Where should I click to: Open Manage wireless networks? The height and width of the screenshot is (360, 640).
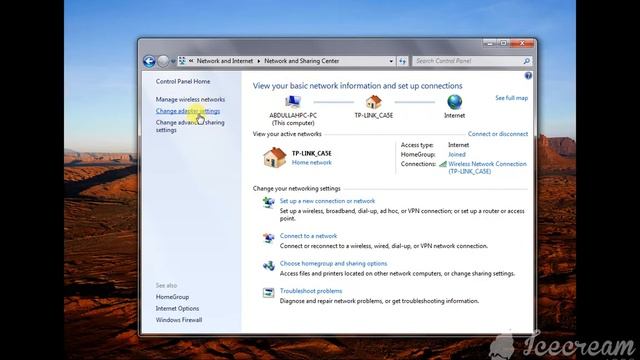pyautogui.click(x=190, y=99)
